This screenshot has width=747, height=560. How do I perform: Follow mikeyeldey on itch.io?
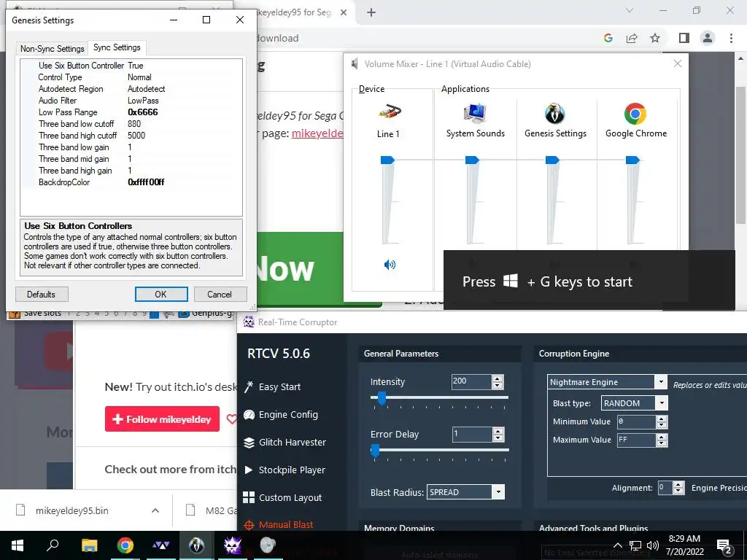pyautogui.click(x=162, y=419)
